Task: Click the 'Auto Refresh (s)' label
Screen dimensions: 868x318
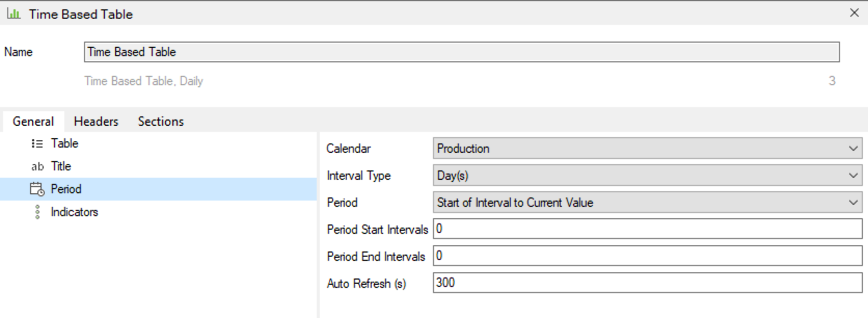Action: pos(367,284)
